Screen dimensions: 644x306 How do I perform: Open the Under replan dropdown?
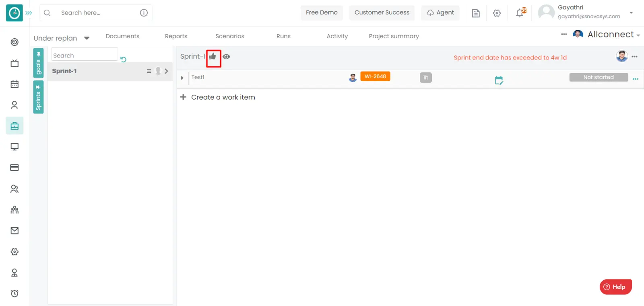(62, 38)
